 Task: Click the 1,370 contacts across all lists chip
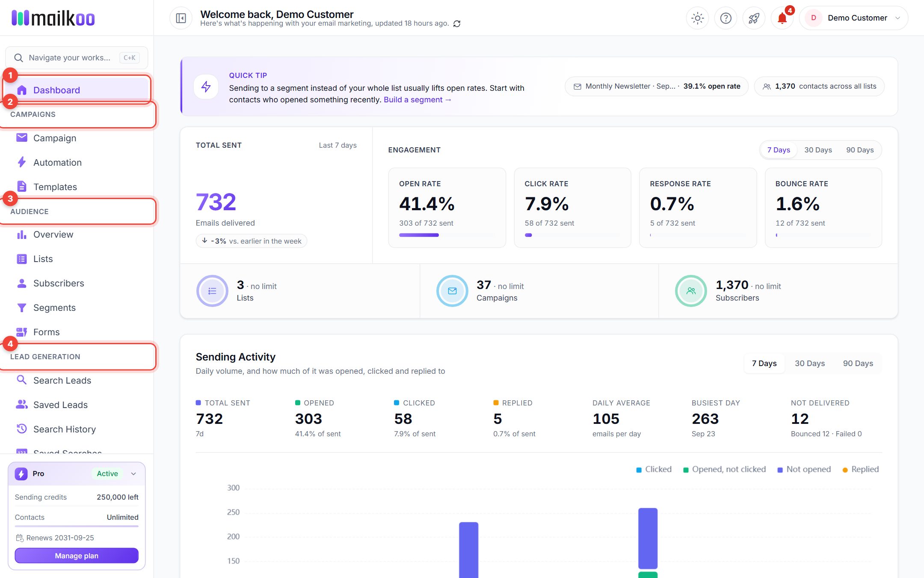click(x=819, y=86)
